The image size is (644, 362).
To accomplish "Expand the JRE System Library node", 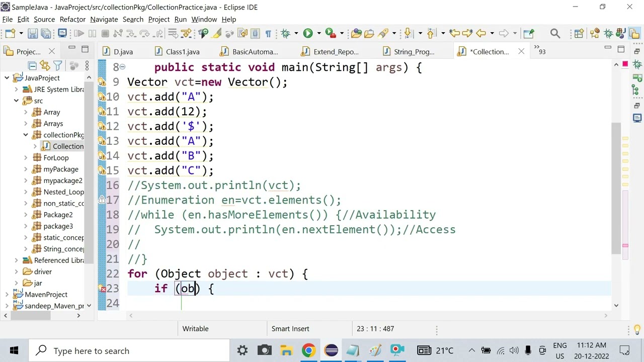I will 16,89.
